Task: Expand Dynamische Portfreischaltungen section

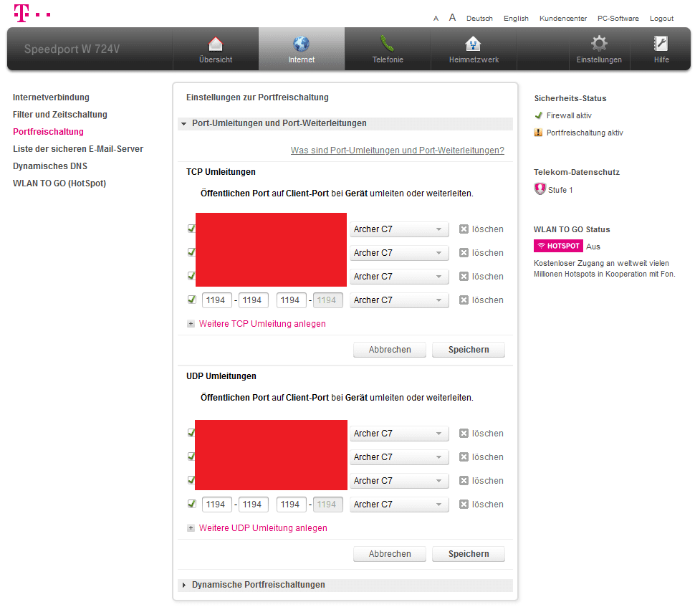Action: point(345,585)
